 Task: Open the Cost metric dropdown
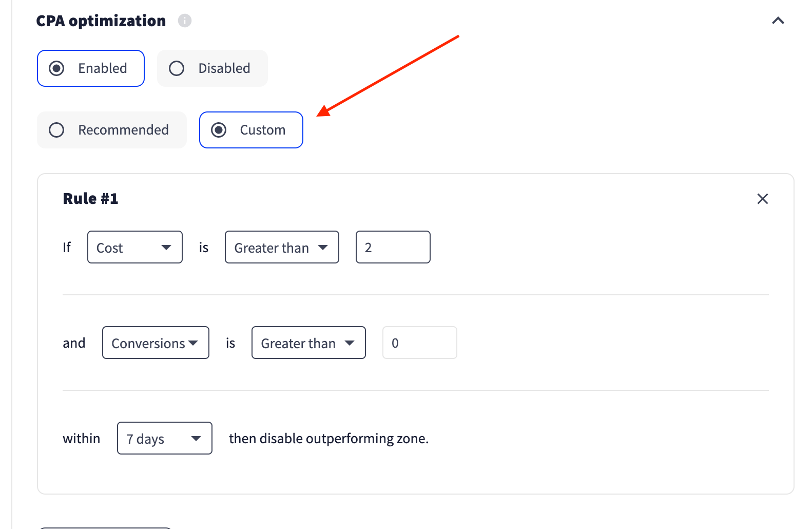pyautogui.click(x=135, y=247)
